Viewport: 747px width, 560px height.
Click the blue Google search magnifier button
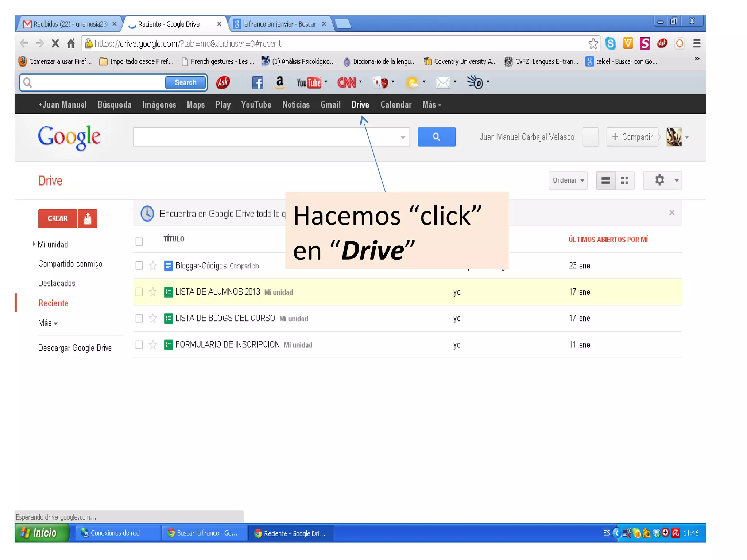(x=437, y=137)
